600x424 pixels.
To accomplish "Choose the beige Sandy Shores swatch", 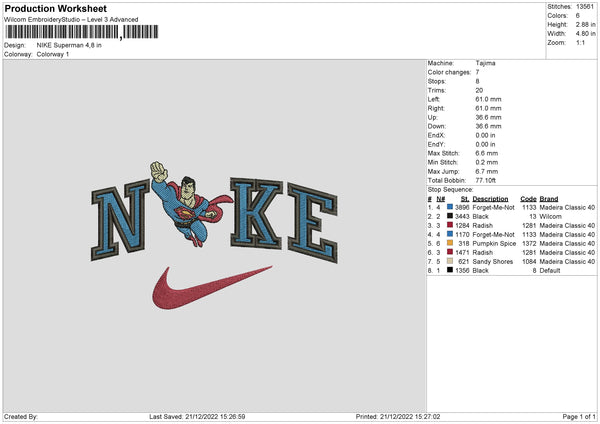I will [x=450, y=261].
